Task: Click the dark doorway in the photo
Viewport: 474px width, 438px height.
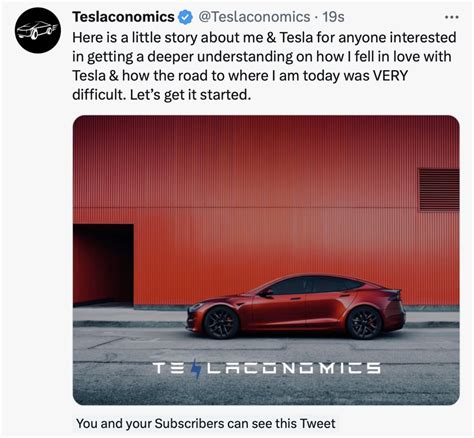Action: coord(103,265)
